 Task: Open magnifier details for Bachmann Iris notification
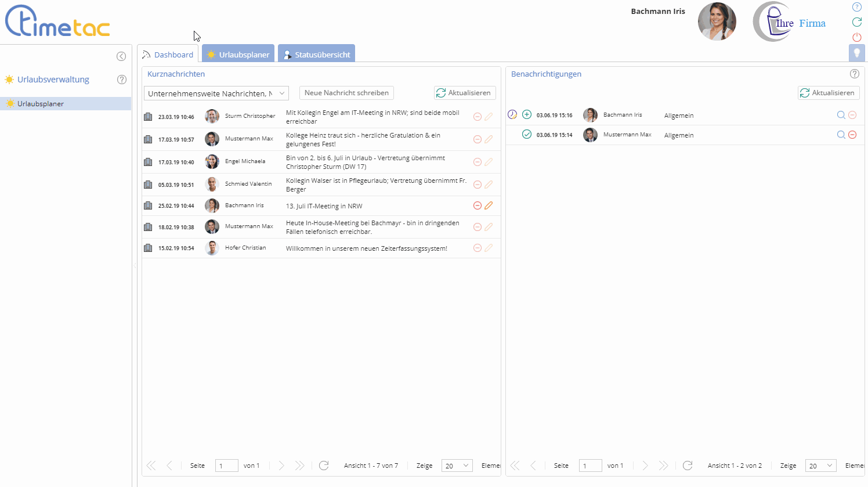[841, 115]
